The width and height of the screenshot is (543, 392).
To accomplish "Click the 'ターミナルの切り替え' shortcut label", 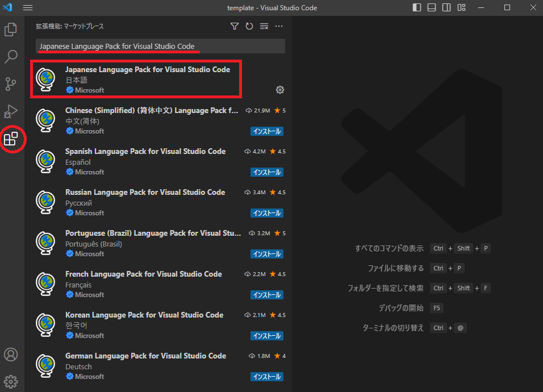I will point(392,328).
